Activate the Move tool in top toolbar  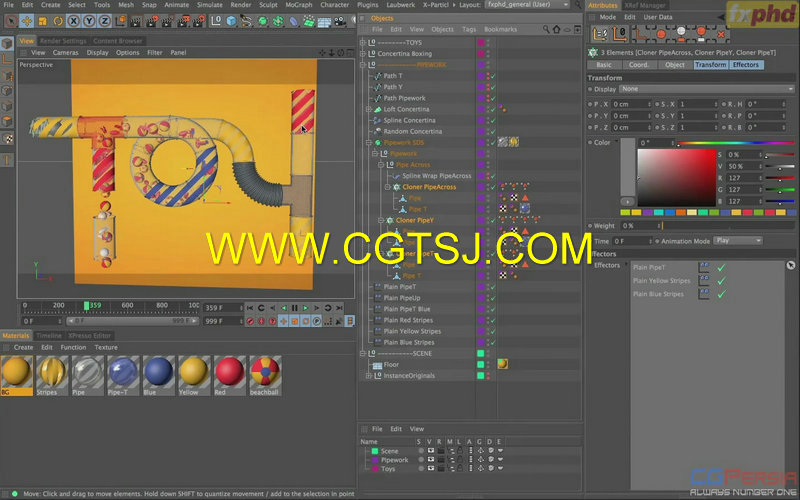click(x=27, y=21)
